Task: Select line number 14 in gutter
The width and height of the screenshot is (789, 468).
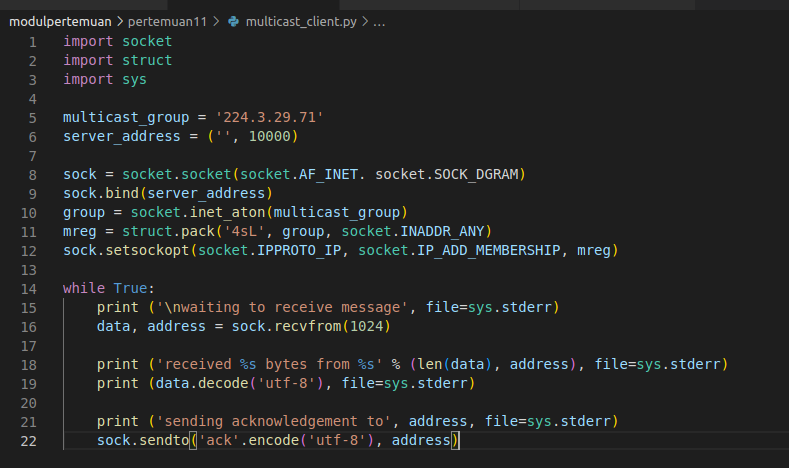Action: pyautogui.click(x=29, y=289)
